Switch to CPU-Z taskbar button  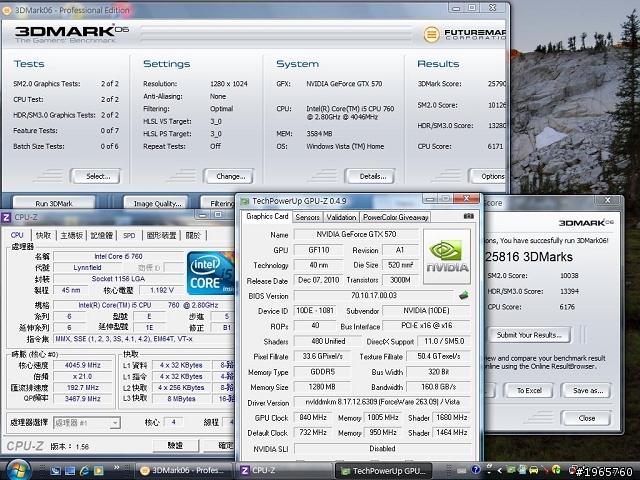click(284, 471)
